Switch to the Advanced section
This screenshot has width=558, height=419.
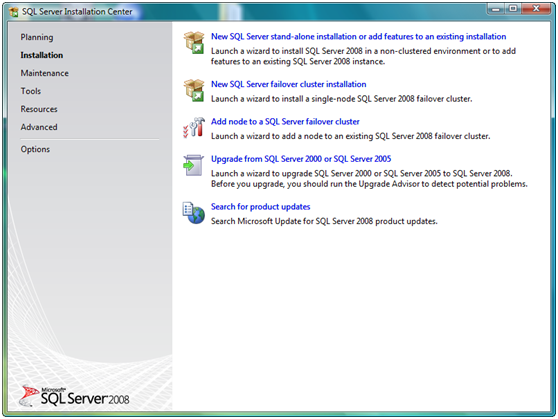point(39,127)
